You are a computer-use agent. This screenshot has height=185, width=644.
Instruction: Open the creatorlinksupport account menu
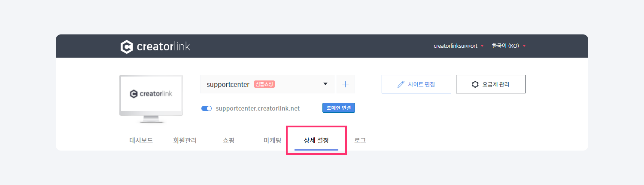tap(458, 46)
